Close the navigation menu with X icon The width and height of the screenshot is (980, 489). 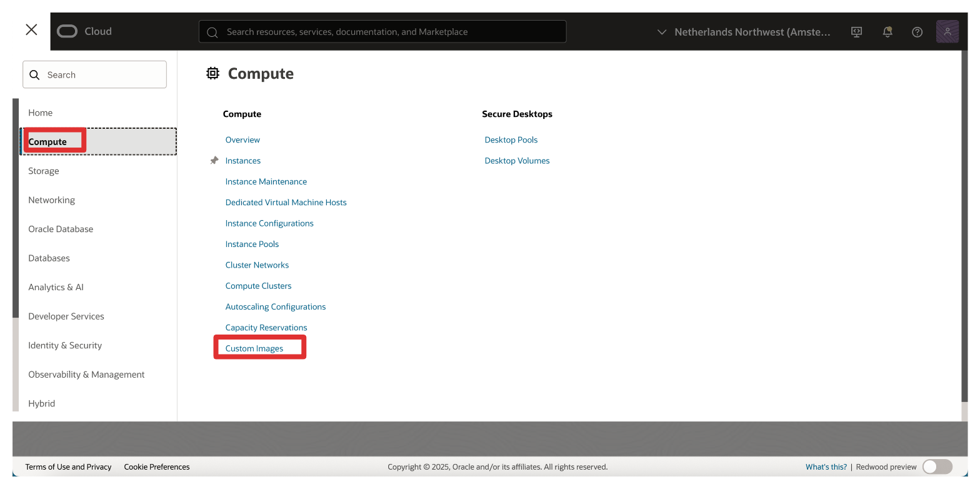[31, 30]
